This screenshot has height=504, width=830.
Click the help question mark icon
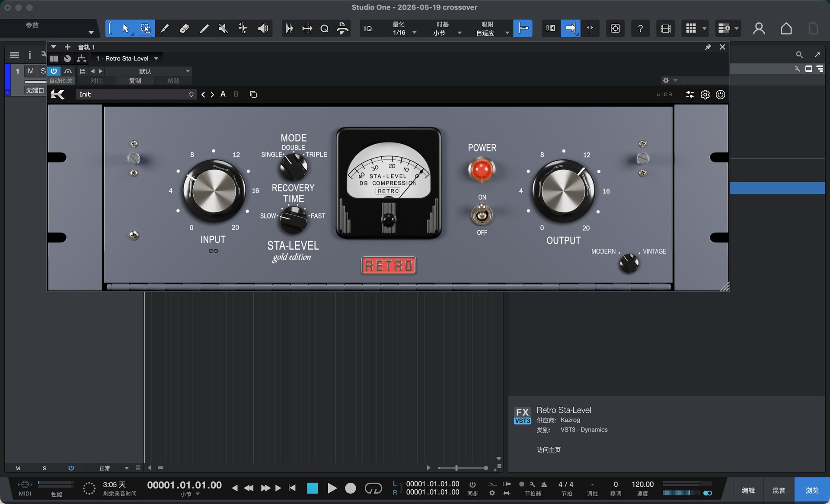[x=640, y=29]
